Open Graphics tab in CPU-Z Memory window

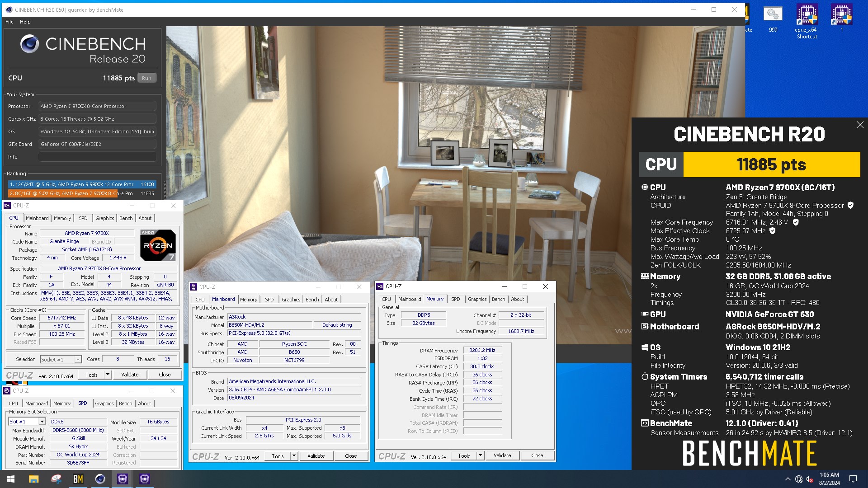point(477,299)
